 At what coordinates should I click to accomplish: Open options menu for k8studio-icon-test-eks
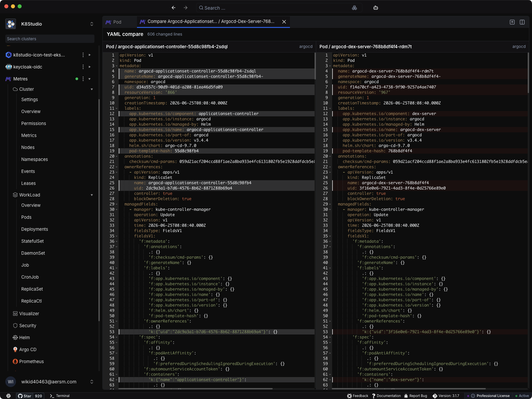tap(83, 55)
